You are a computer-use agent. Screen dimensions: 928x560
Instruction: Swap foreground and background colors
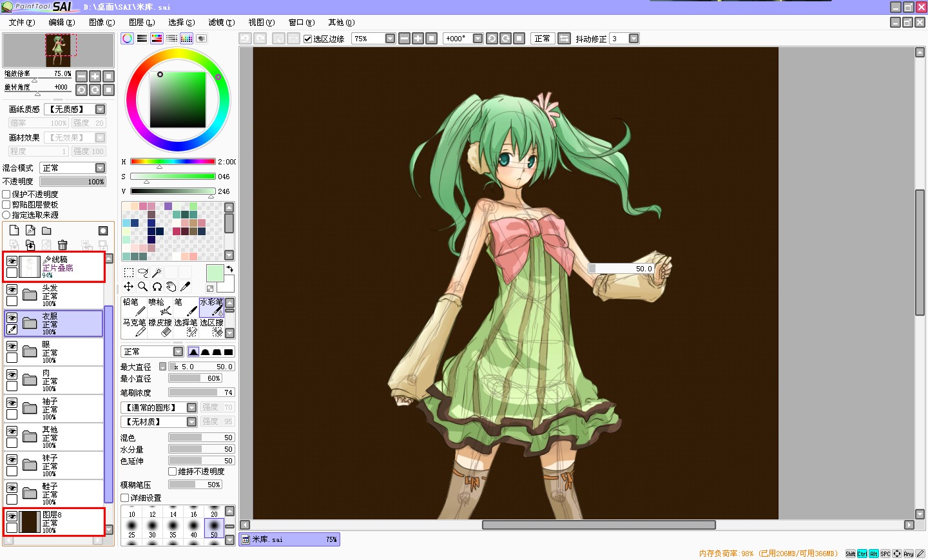coord(230,269)
